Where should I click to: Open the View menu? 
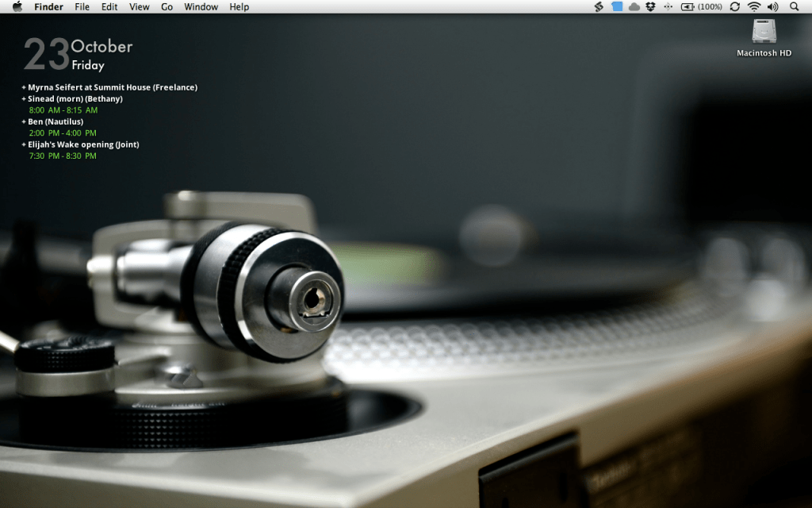[139, 6]
